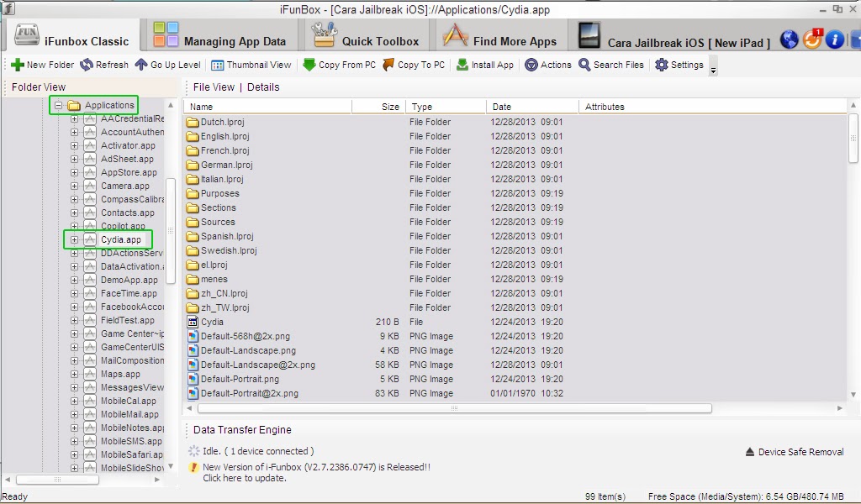This screenshot has height=504, width=861.
Task: Collapse the Applications folder tree node
Action: pyautogui.click(x=58, y=105)
